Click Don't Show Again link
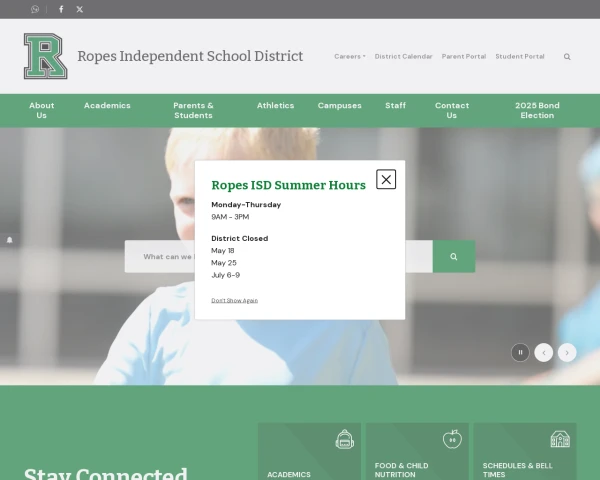 point(235,300)
